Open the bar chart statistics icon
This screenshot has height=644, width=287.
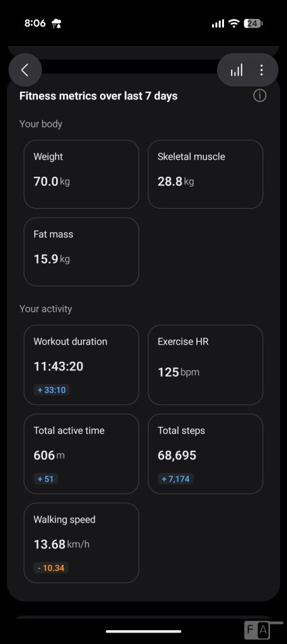(x=237, y=70)
